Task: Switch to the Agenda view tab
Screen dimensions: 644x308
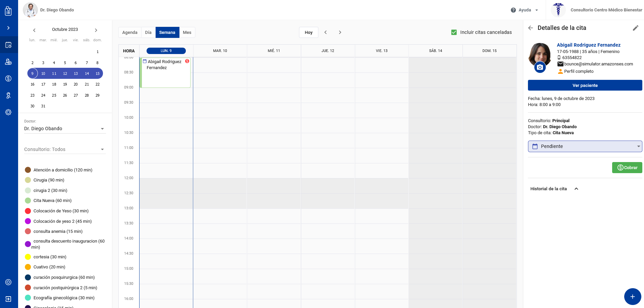Action: 130,33
